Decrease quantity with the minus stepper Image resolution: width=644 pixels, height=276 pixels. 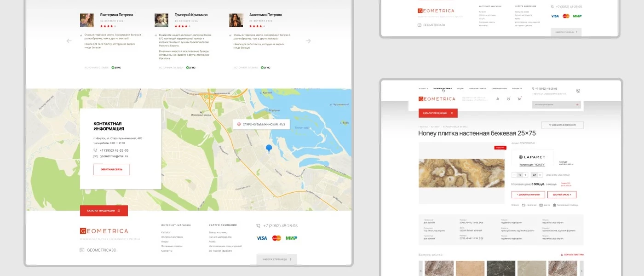tap(514, 175)
